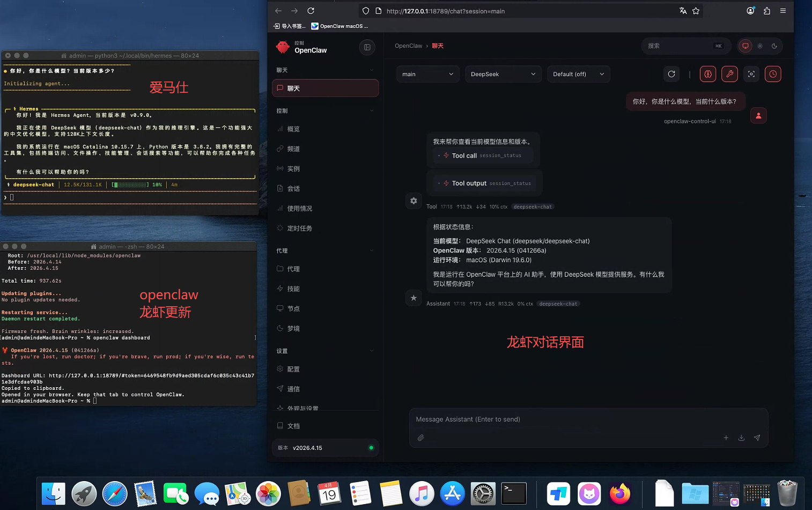The height and width of the screenshot is (510, 812).
Task: Toggle the brain thinking button
Action: [x=708, y=74]
